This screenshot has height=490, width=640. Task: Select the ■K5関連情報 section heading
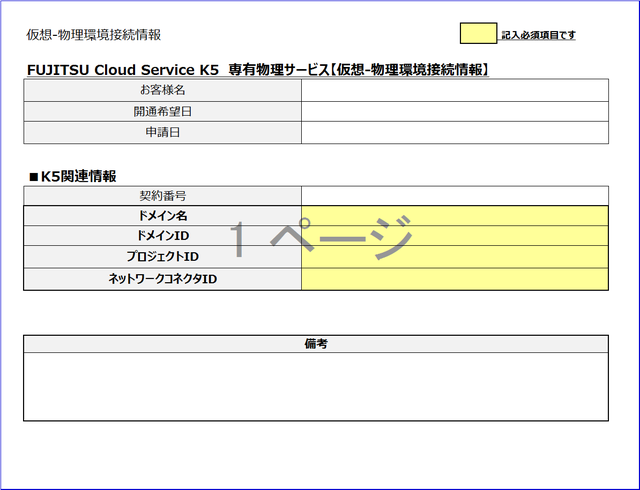coord(73,176)
